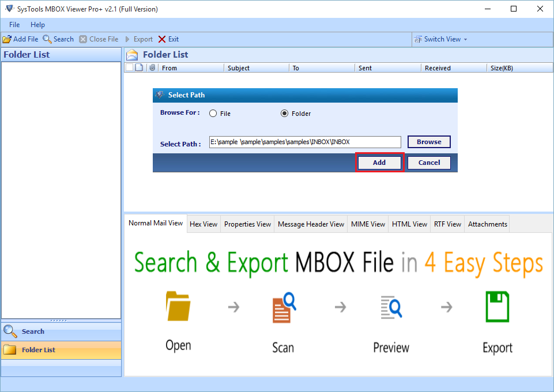Click the Export arrow icon in toolbar
Viewport: 554px width, 392px height.
click(x=127, y=39)
